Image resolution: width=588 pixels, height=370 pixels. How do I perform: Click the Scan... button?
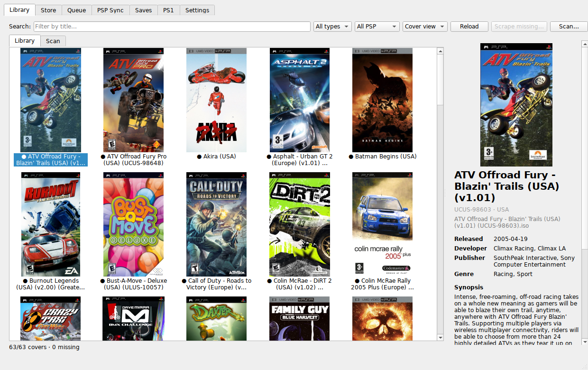coord(569,27)
